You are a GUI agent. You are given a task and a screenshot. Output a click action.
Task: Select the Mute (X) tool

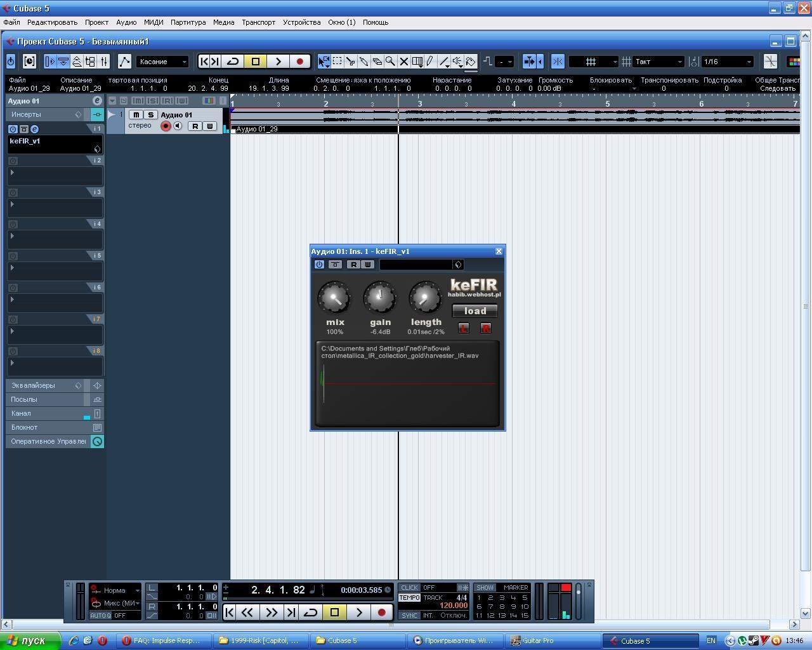pyautogui.click(x=404, y=62)
